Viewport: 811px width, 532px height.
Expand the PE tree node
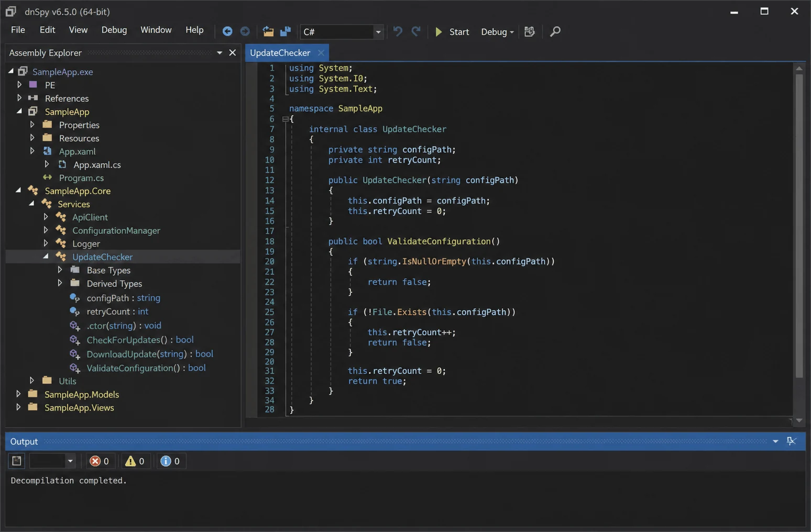(x=19, y=84)
